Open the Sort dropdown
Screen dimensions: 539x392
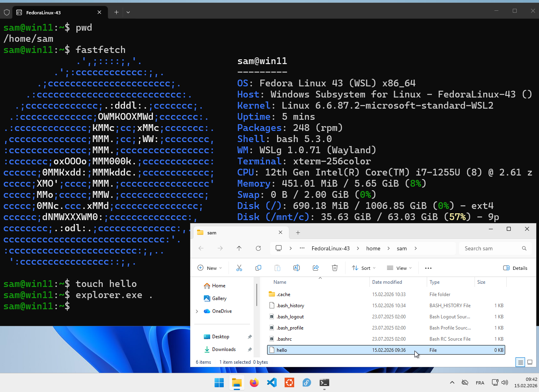click(x=363, y=268)
